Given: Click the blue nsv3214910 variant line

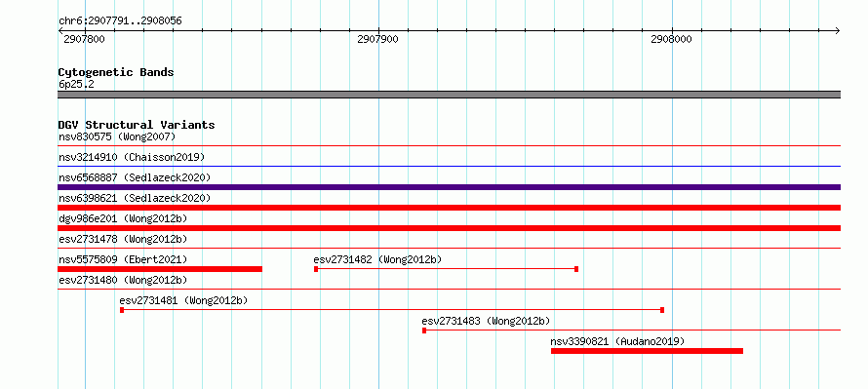Looking at the screenshot, I should click(x=449, y=166).
